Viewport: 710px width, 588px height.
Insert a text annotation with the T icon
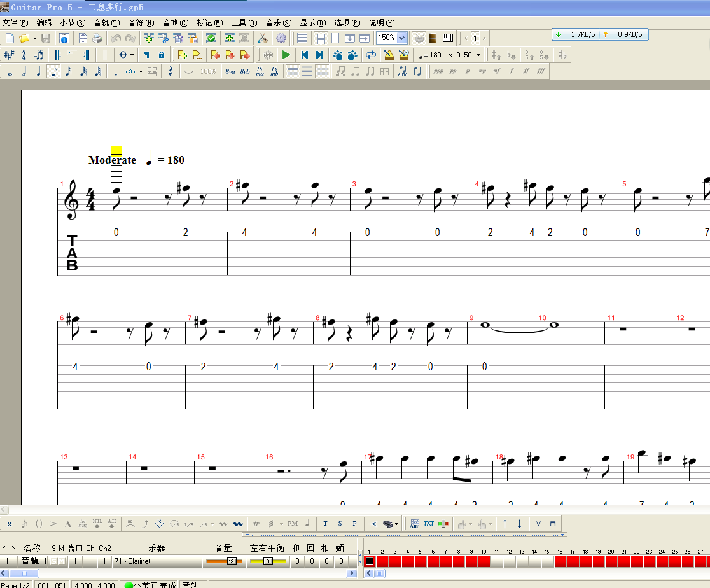pos(325,524)
